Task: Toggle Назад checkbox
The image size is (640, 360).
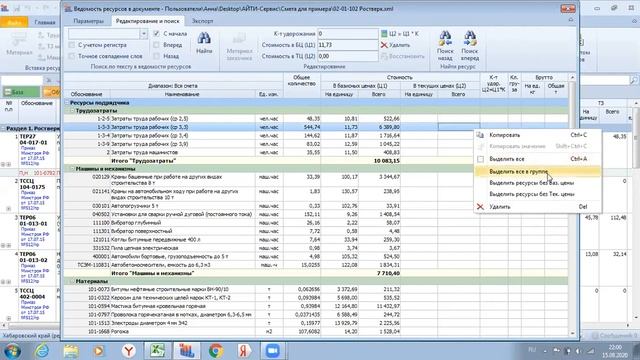Action: 156,56
